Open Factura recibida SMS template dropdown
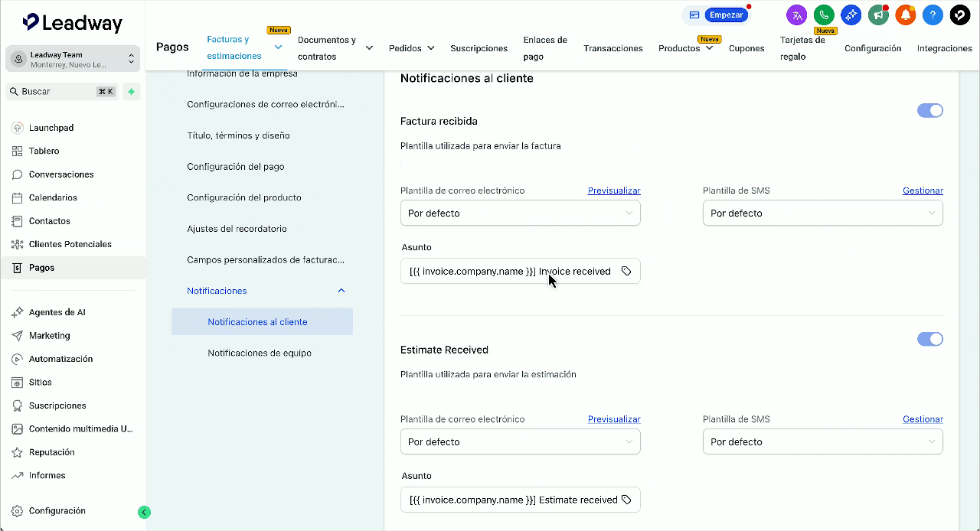The height and width of the screenshot is (531, 980). 822,213
